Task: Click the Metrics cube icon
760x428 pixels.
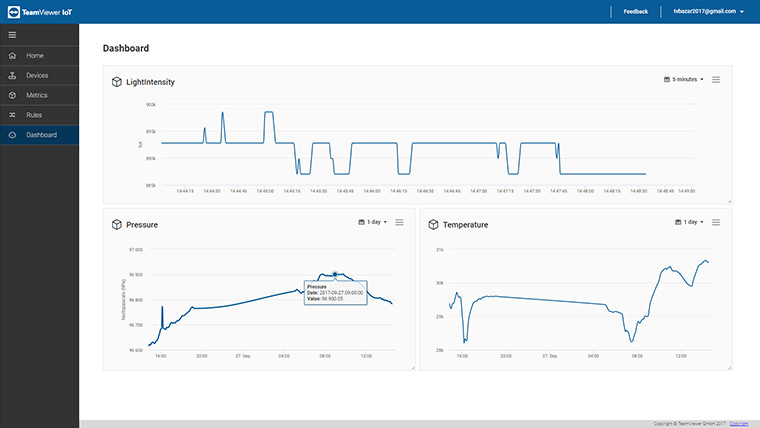Action: coord(12,95)
